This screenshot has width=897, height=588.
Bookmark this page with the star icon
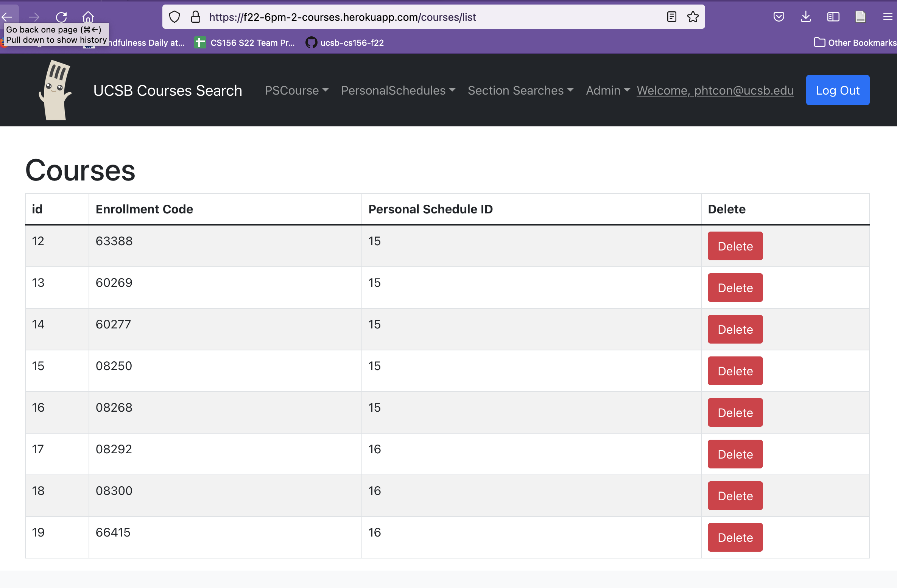click(x=693, y=17)
